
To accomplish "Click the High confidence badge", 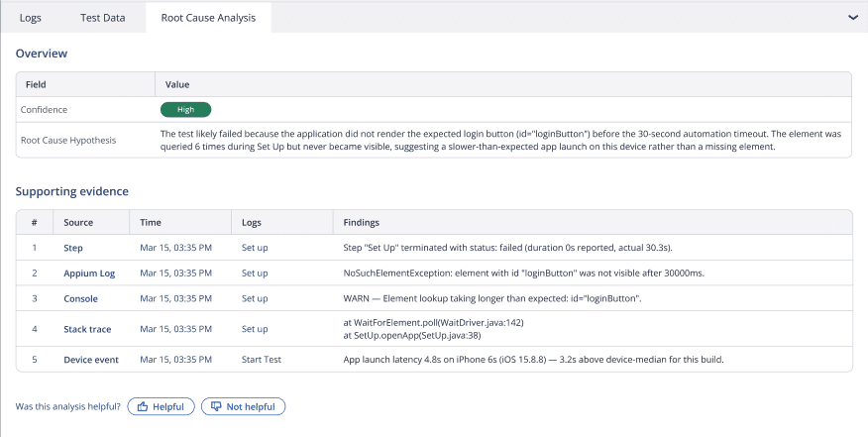I will [x=185, y=110].
